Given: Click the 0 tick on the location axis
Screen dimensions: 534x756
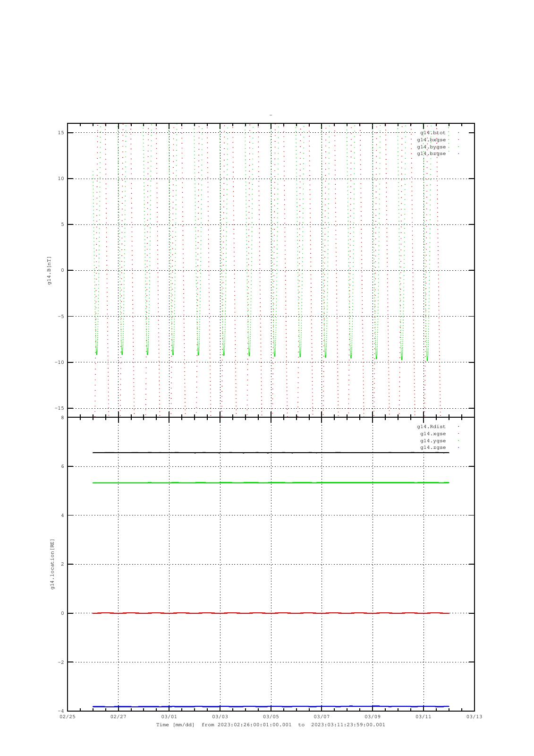Looking at the screenshot, I should coord(62,613).
